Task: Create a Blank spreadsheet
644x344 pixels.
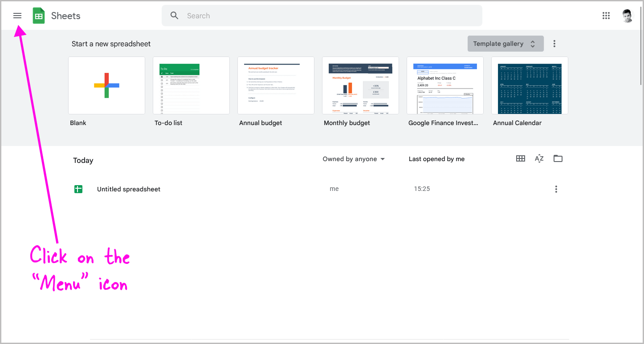Action: tap(106, 85)
